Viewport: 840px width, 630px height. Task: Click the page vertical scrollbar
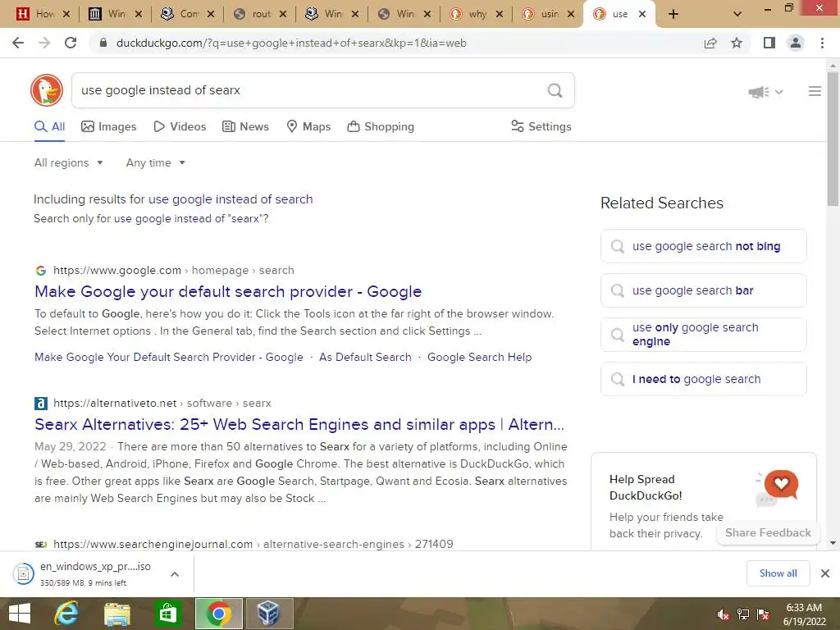tap(833, 139)
